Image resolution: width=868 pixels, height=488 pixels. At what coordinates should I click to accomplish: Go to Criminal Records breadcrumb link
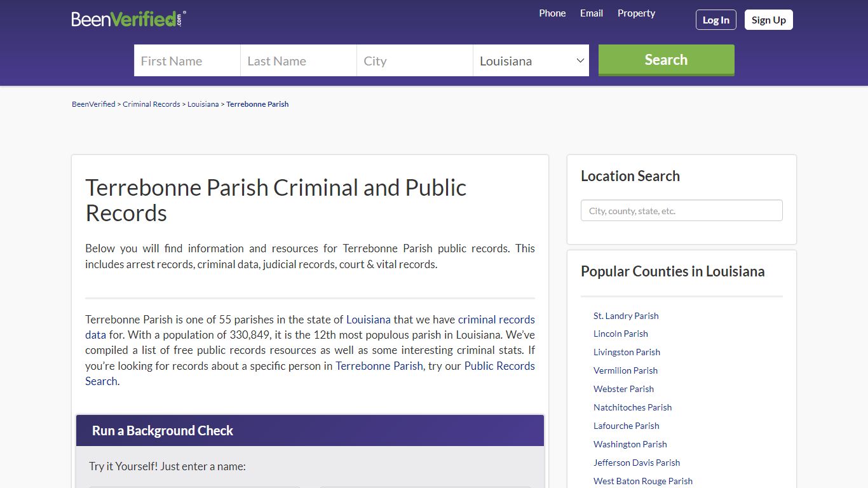(151, 104)
